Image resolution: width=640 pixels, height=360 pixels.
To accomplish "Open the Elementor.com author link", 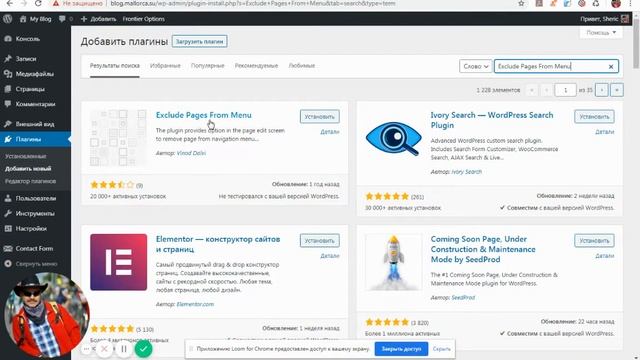I will tap(195, 304).
